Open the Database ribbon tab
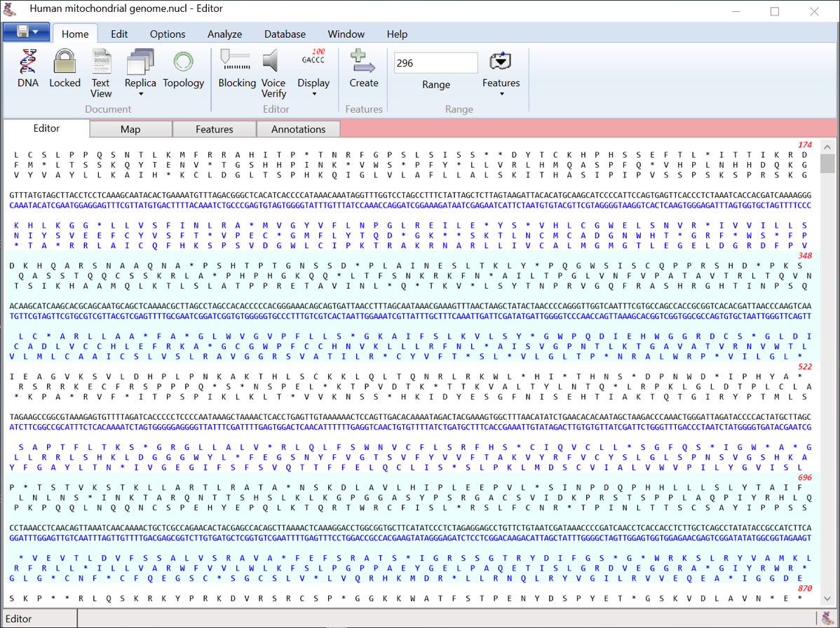 (x=285, y=34)
